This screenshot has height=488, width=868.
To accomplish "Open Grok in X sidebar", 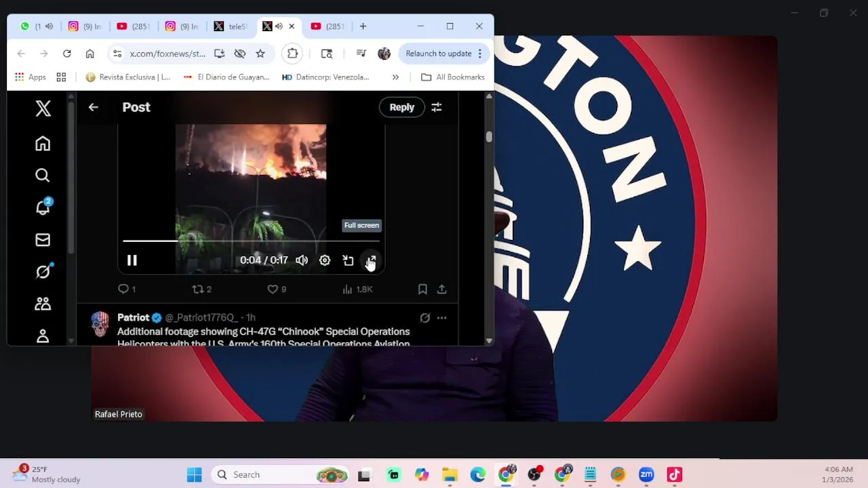I will tap(43, 272).
